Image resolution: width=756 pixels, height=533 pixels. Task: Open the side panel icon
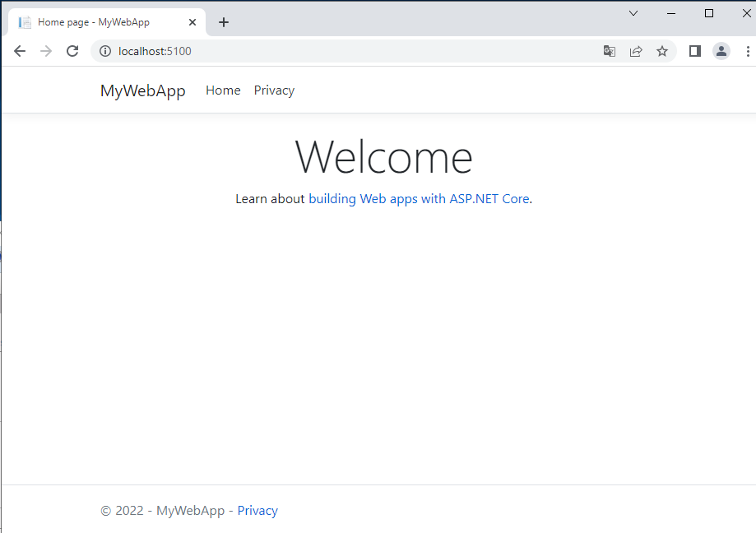[695, 51]
